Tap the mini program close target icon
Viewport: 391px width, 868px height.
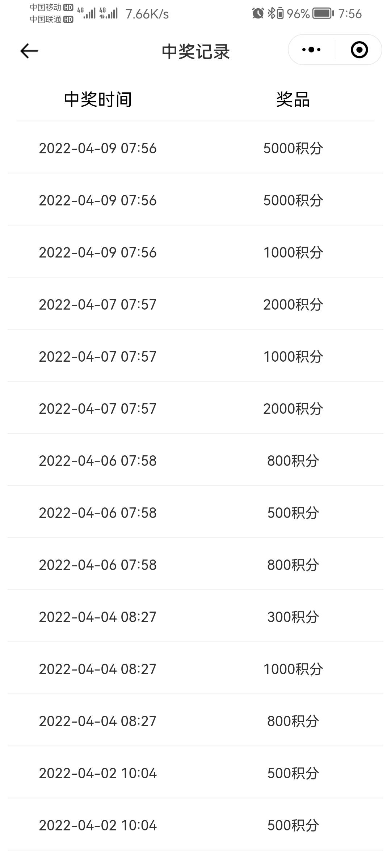coord(359,50)
